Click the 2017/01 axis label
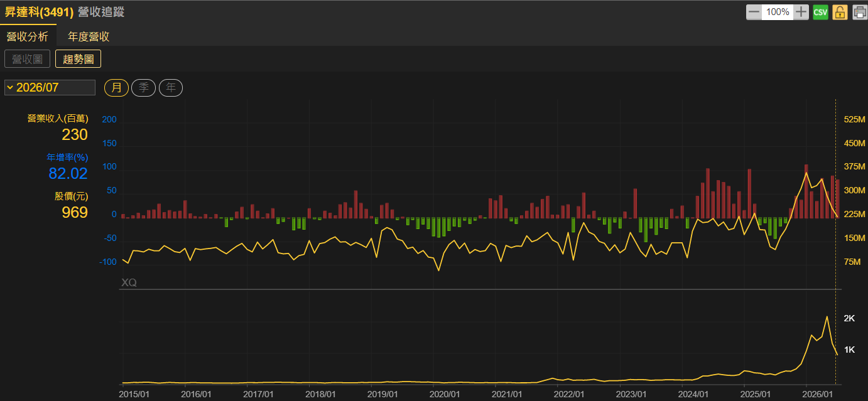868x401 pixels. click(258, 393)
